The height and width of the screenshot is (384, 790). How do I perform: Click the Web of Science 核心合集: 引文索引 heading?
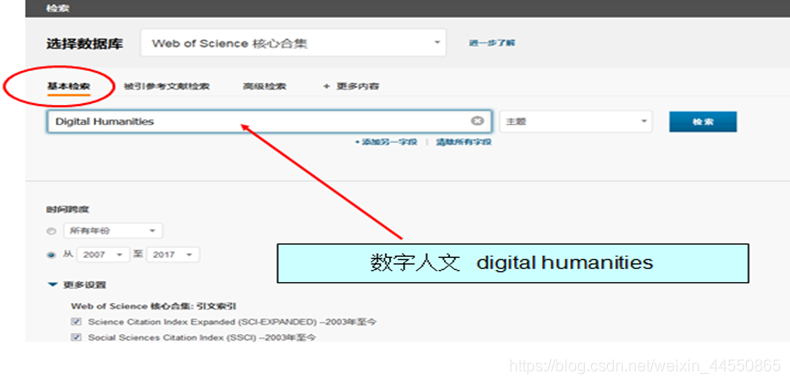pyautogui.click(x=154, y=306)
